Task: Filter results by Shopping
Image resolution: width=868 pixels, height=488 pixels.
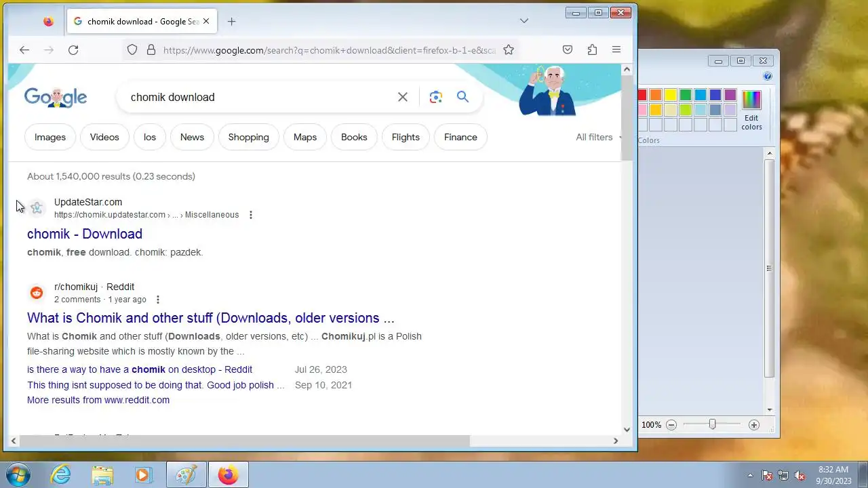Action: coord(249,137)
